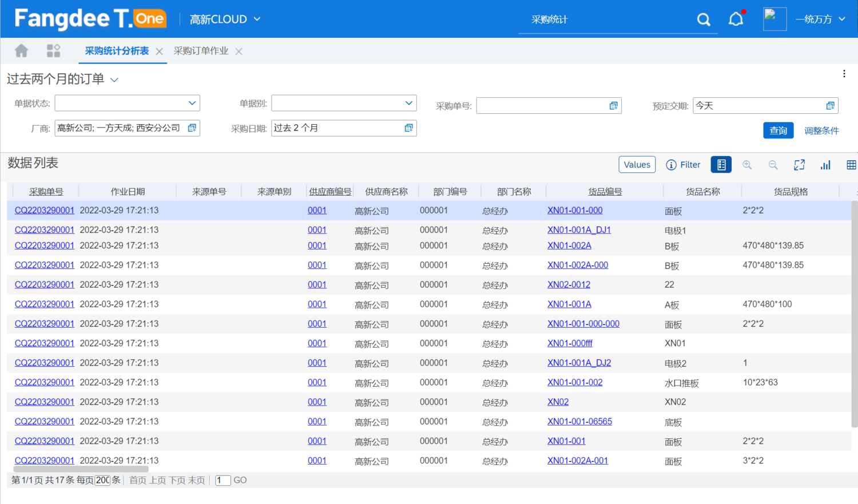
Task: Click the notification bell icon
Action: [736, 18]
